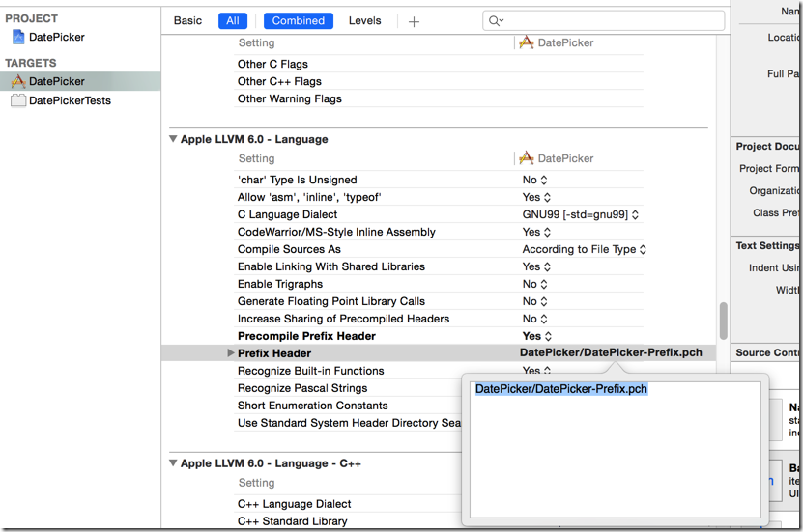Click the DatePicker target app icon
803x532 pixels.
click(x=18, y=81)
